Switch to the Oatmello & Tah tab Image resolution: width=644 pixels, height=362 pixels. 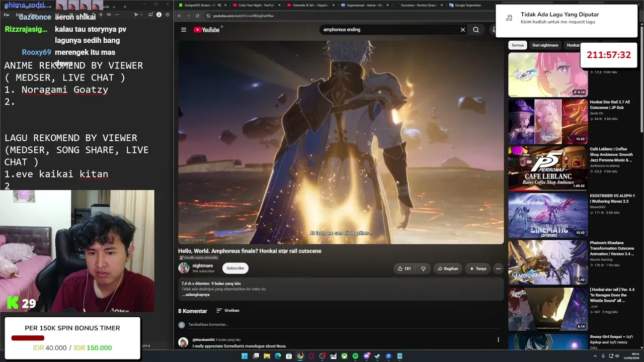[x=310, y=5]
